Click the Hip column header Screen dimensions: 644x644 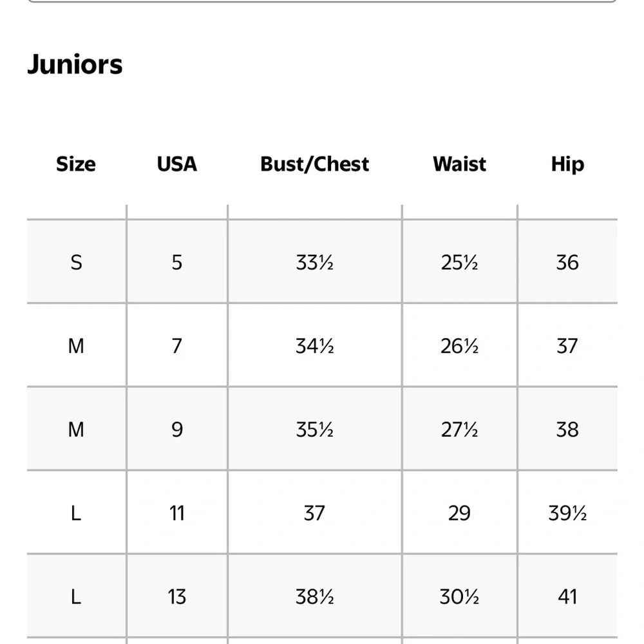[x=567, y=164]
